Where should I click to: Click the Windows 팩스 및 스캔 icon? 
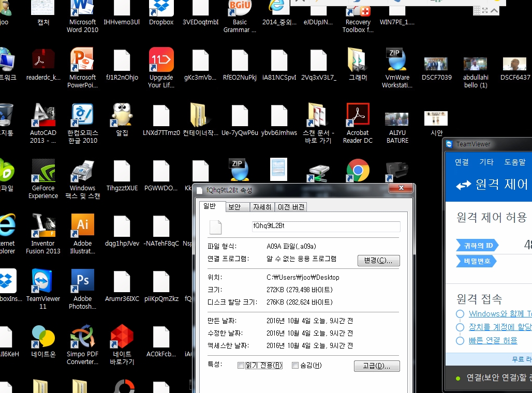[82, 171]
